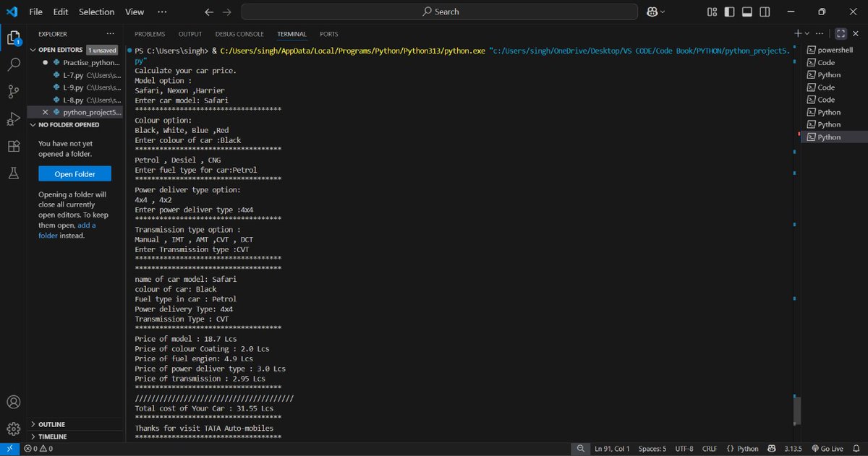Open the View menu
The width and height of the screenshot is (868, 456).
tap(135, 12)
